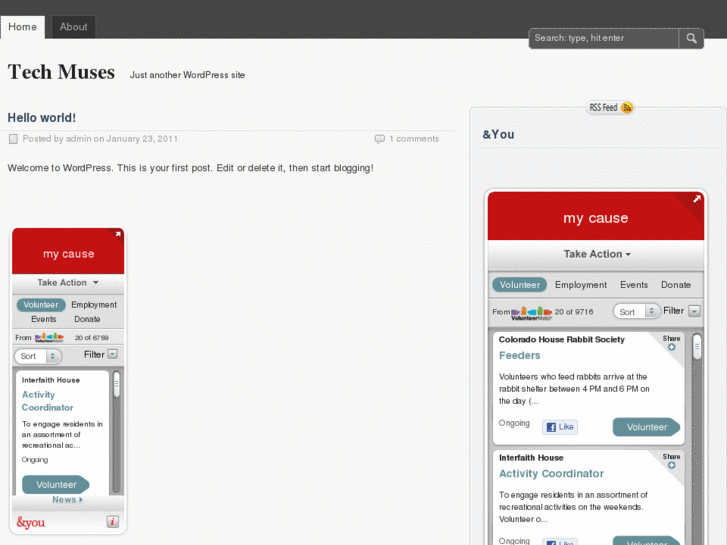The height and width of the screenshot is (545, 727).
Task: Open Take Action dropdown in small widget
Action: 68,282
